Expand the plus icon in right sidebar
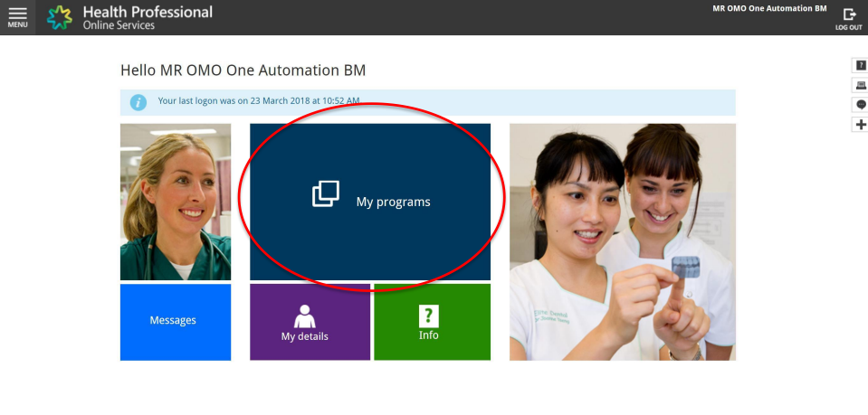This screenshot has height=415, width=868. (x=860, y=125)
